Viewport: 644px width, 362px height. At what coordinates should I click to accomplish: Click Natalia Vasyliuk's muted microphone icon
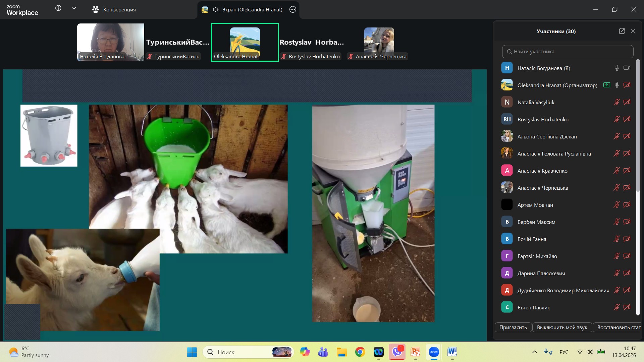pos(616,102)
